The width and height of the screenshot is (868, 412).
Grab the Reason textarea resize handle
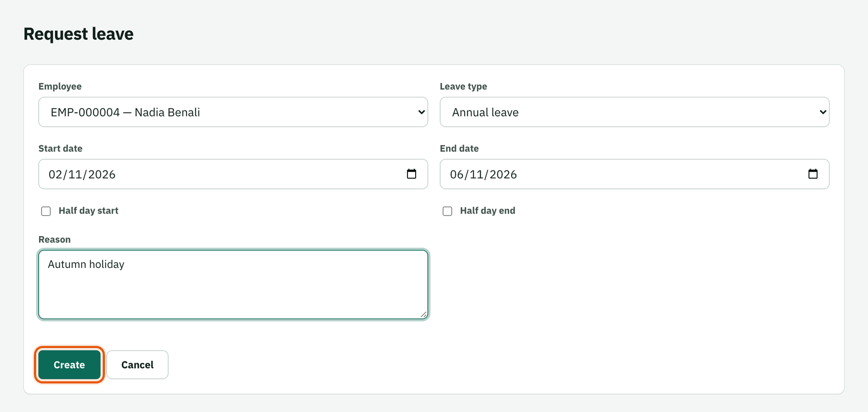pos(423,314)
